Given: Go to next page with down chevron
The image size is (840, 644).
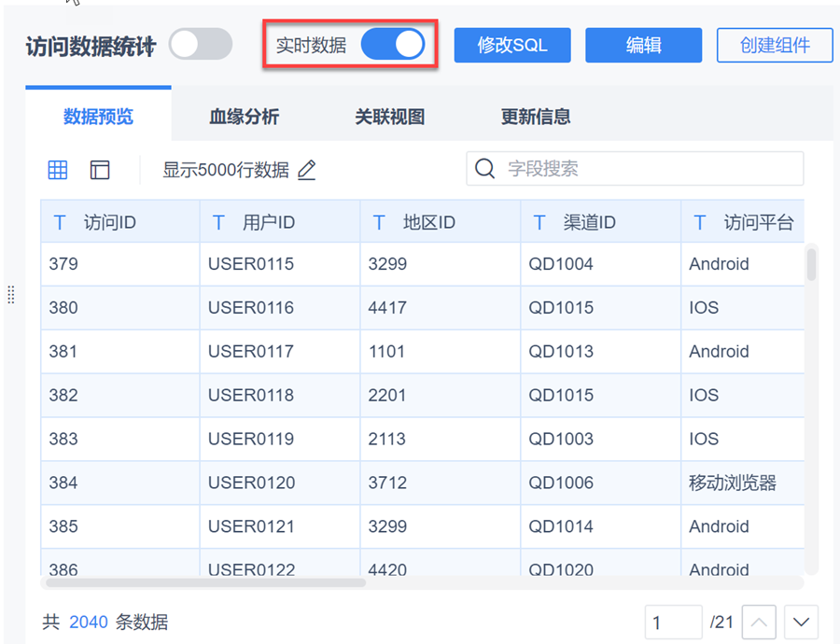Looking at the screenshot, I should 802,622.
